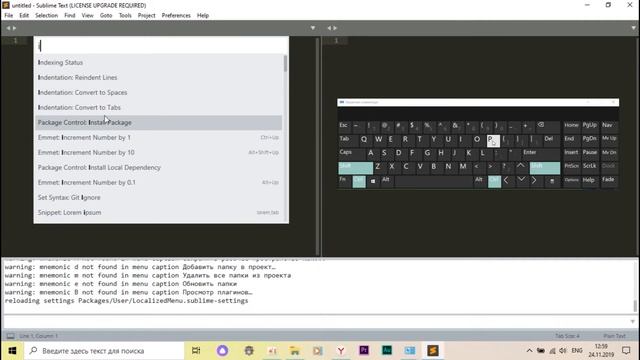Focus command palette search field
The image size is (640, 360).
[x=161, y=46]
